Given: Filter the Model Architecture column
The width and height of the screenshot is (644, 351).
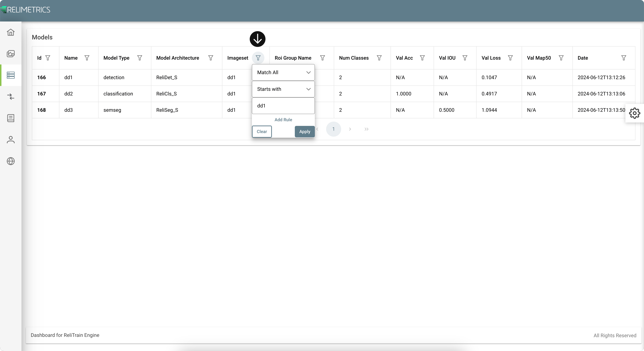Looking at the screenshot, I should pos(211,58).
